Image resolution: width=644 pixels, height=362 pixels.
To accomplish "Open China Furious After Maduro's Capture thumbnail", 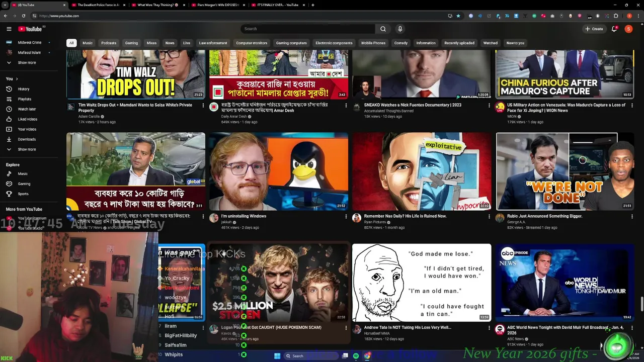I will click(565, 74).
